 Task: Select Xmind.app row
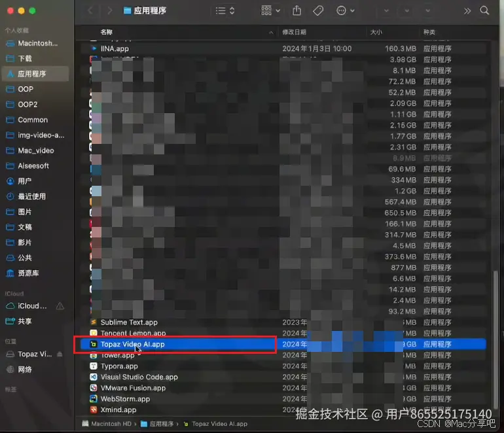[x=283, y=409]
